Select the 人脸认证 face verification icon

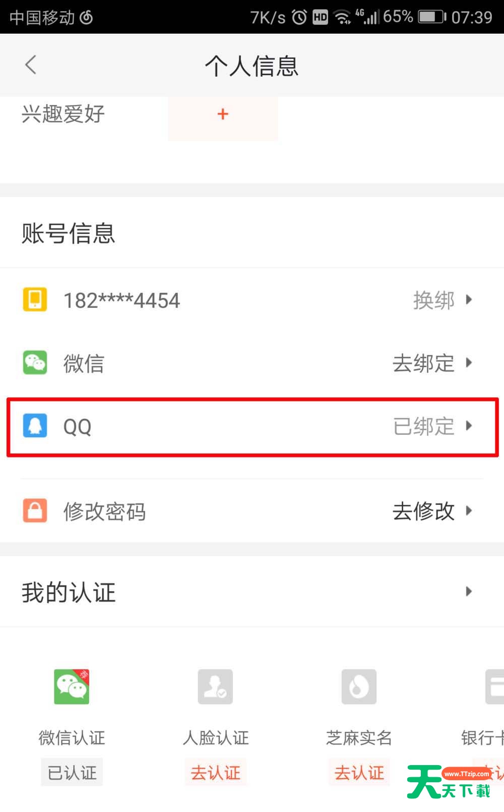(215, 686)
